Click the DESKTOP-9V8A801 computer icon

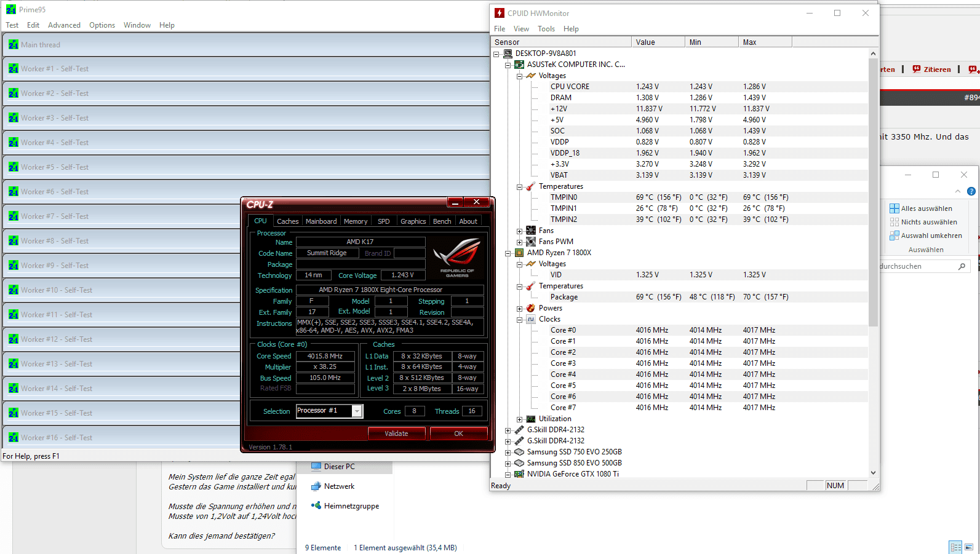[508, 53]
